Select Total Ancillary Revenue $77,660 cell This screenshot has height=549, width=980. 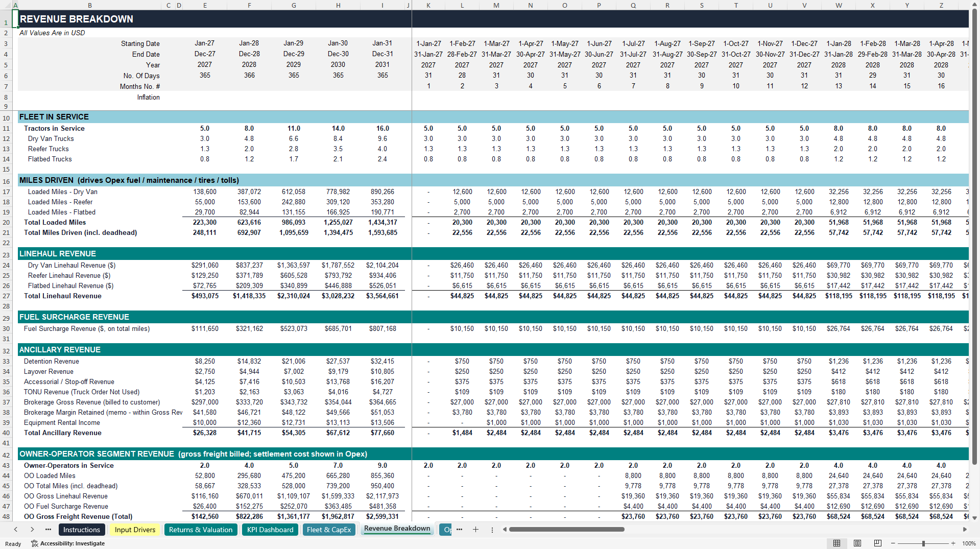click(x=383, y=433)
